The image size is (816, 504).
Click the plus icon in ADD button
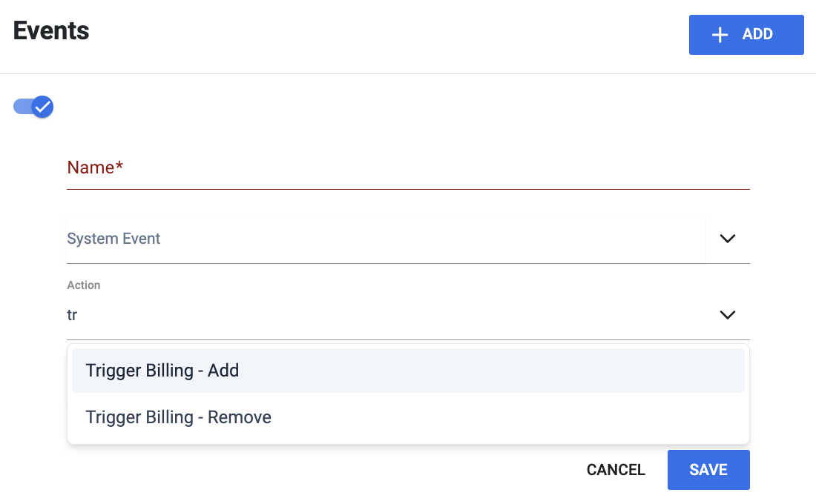click(720, 35)
